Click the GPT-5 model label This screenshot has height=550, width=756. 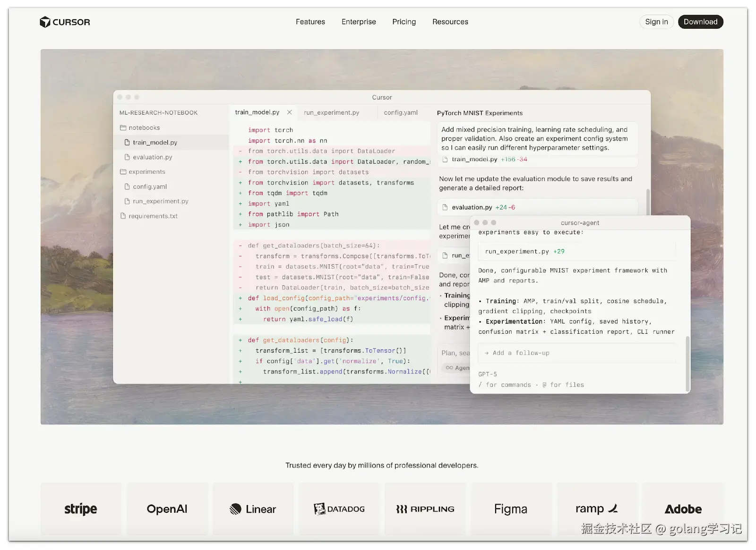[487, 374]
